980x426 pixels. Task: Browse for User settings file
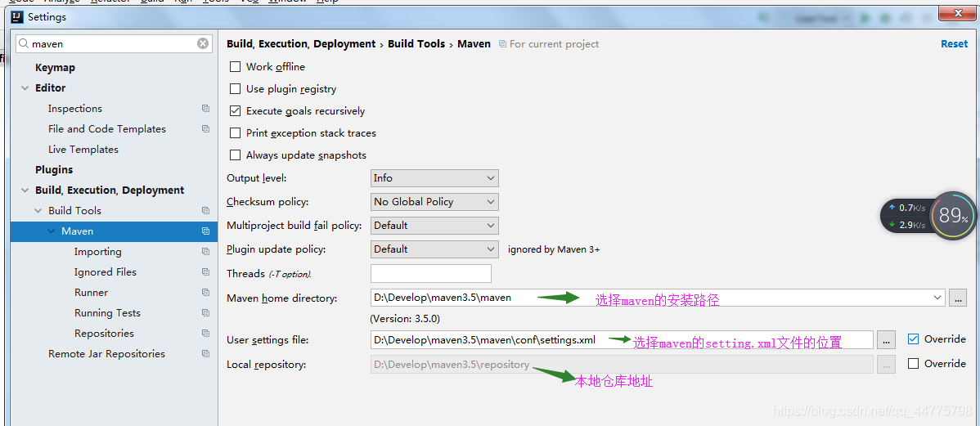886,340
